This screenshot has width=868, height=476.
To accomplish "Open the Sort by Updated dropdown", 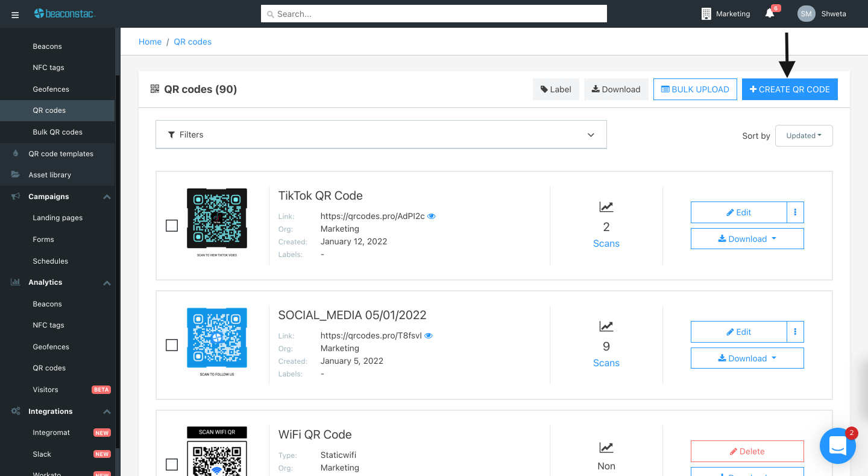I will (804, 135).
